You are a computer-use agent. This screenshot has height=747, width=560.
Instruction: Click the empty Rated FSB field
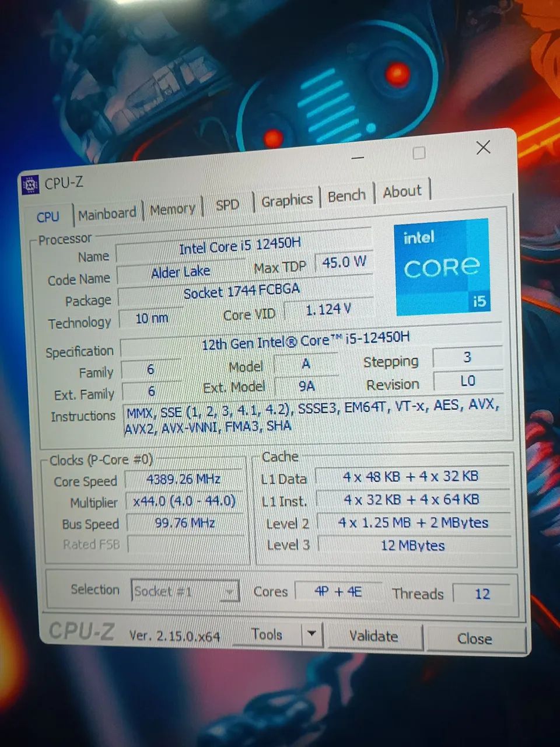pos(185,544)
